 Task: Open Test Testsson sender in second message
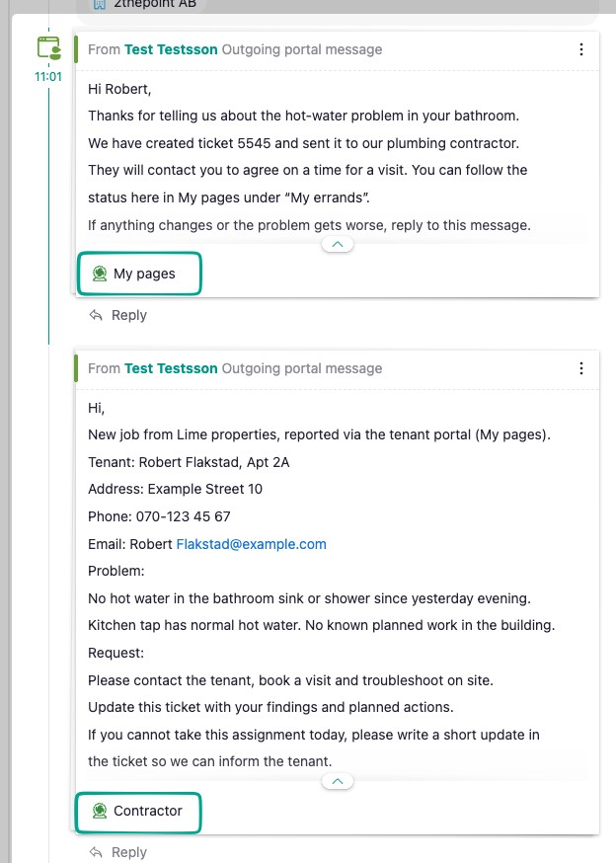(x=171, y=368)
